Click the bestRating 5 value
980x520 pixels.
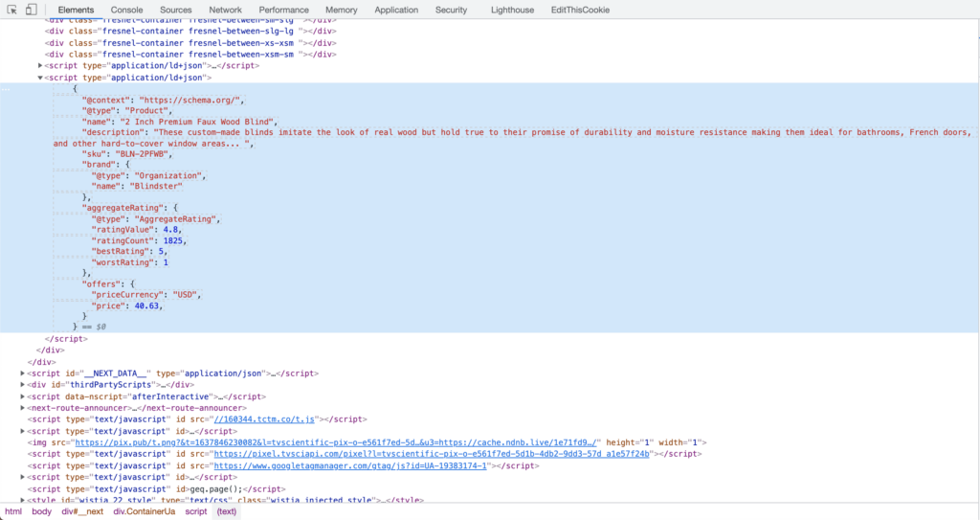[161, 252]
